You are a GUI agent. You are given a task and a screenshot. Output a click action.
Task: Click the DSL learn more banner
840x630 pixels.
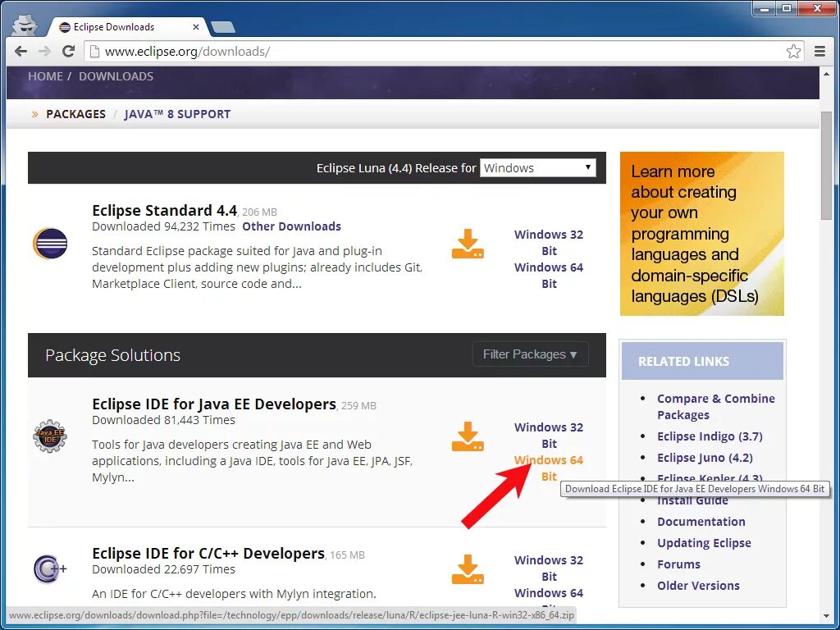click(x=702, y=234)
